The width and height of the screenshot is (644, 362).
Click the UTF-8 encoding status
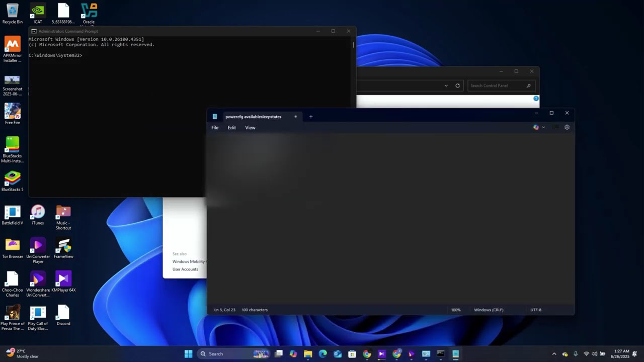pos(536,310)
